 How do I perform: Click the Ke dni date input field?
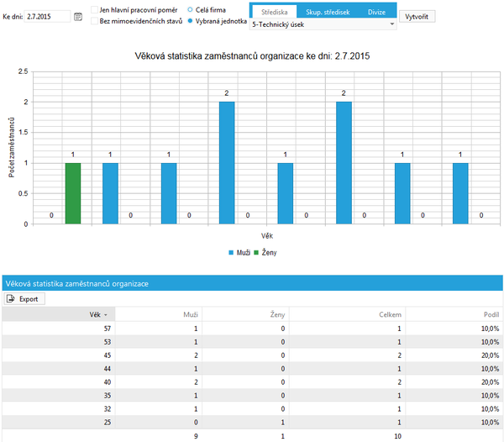(x=47, y=17)
